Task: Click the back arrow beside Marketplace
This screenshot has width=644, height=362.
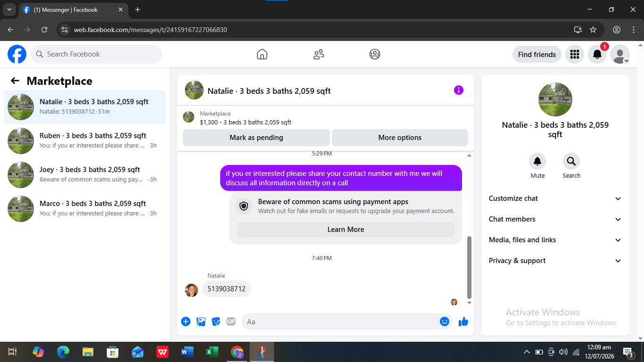Action: 15,81
